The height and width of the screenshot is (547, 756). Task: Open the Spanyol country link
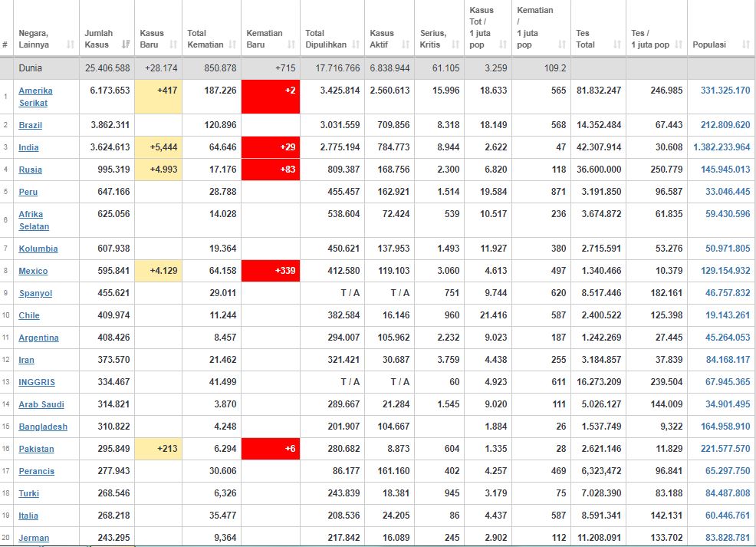point(36,293)
